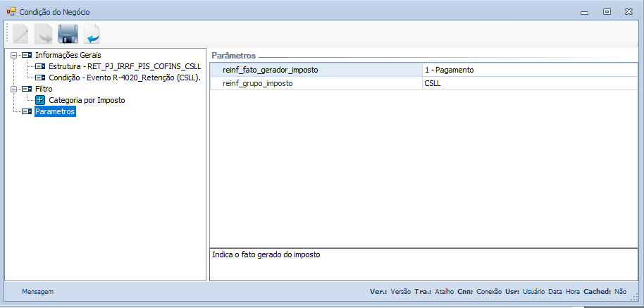Click the icon beside Informações Gerais
Screen dimensions: 644x308
click(27, 54)
